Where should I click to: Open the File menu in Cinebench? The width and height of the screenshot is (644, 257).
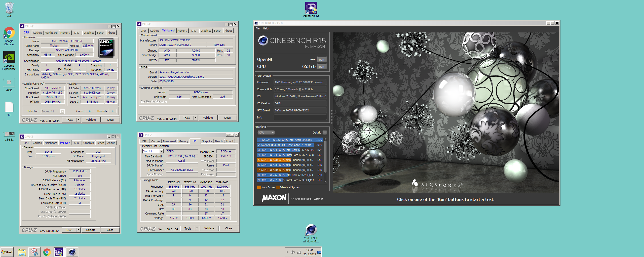tap(257, 28)
